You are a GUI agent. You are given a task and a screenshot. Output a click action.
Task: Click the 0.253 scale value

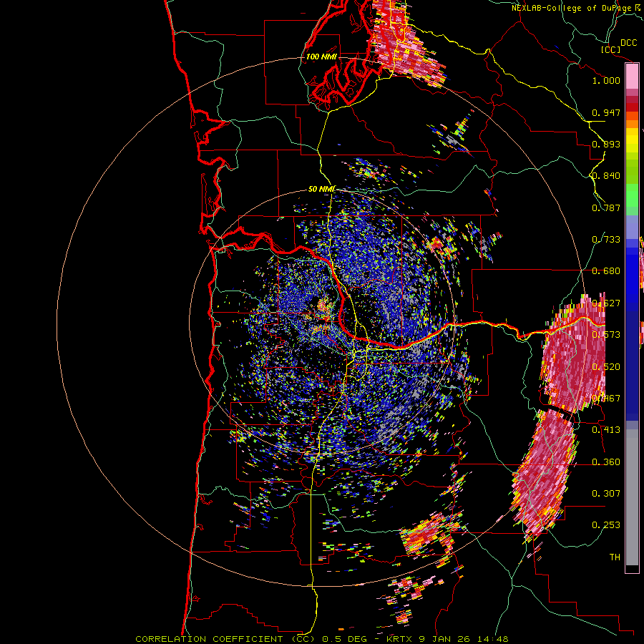point(606,525)
